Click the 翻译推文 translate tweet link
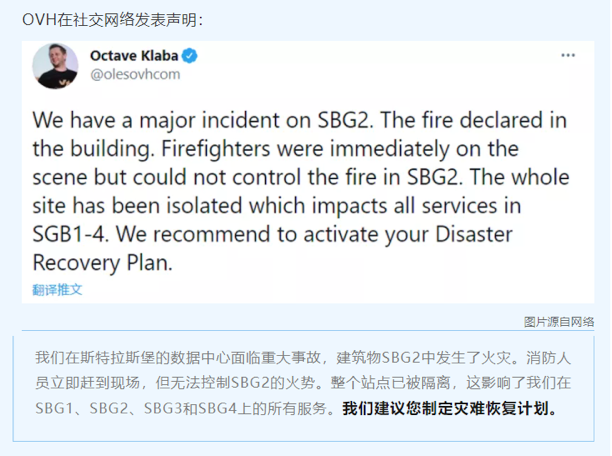 tap(57, 290)
